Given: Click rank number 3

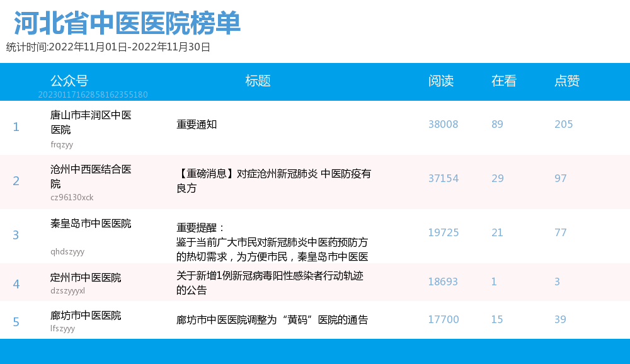Looking at the screenshot, I should pos(16,235).
